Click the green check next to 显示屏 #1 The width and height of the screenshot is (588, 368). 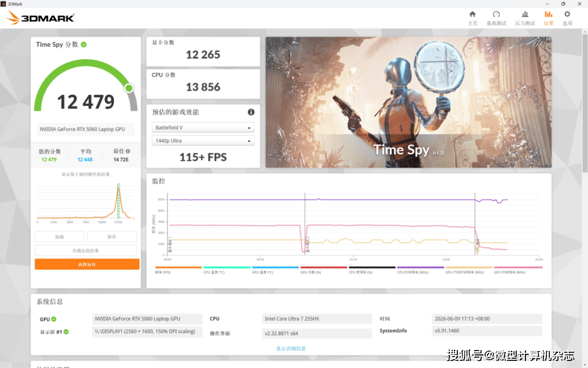click(x=66, y=331)
